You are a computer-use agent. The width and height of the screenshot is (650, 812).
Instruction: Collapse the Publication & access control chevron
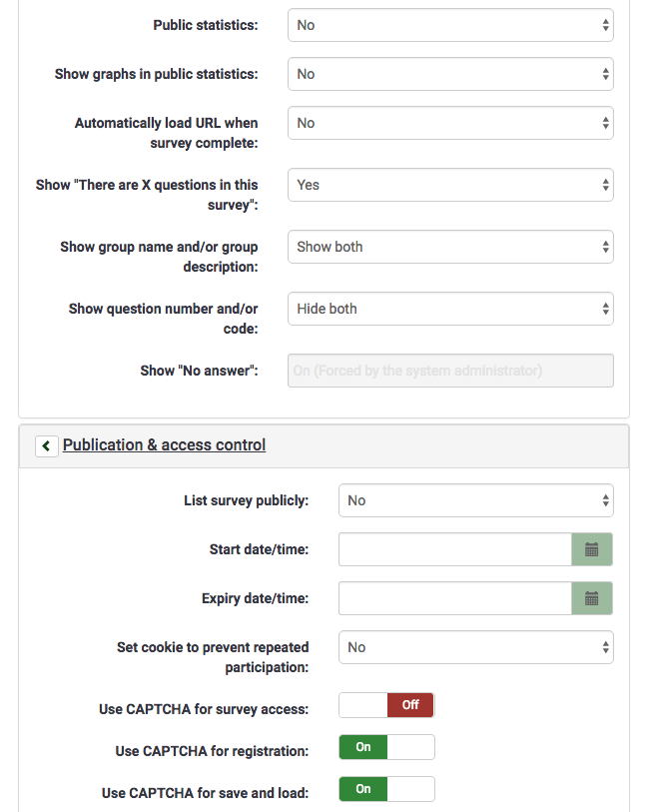(46, 446)
